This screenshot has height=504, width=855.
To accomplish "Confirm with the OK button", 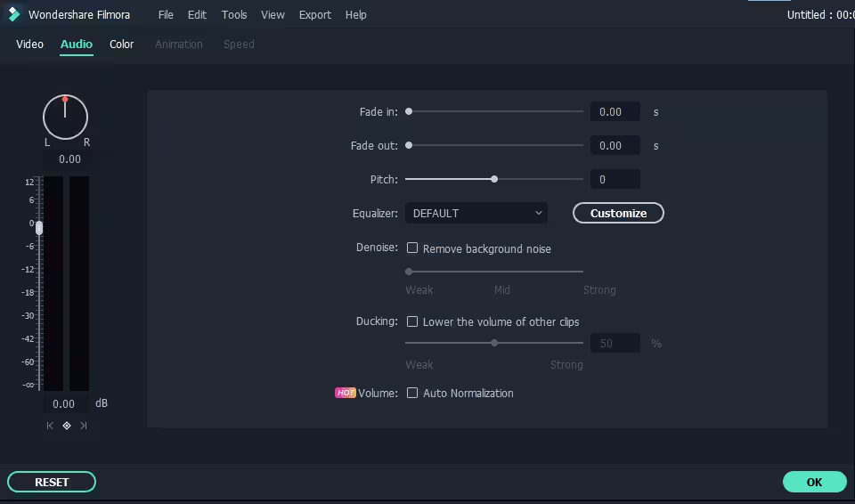I will (814, 482).
